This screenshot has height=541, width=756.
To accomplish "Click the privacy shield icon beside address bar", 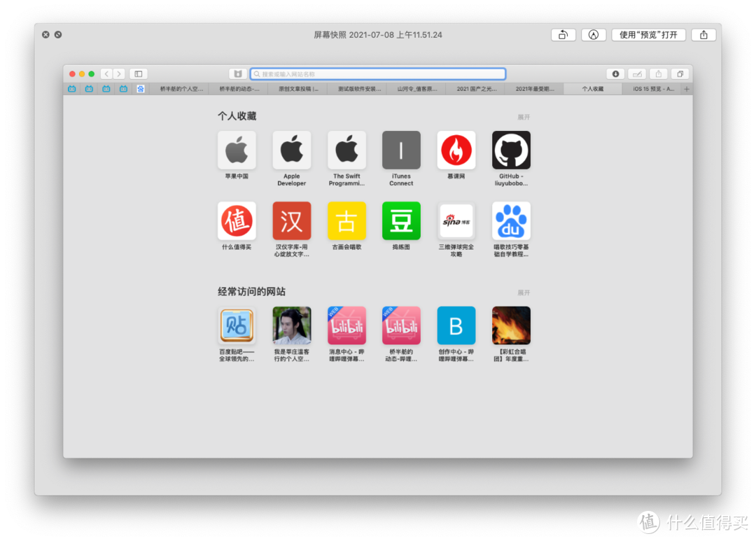I will tap(238, 73).
